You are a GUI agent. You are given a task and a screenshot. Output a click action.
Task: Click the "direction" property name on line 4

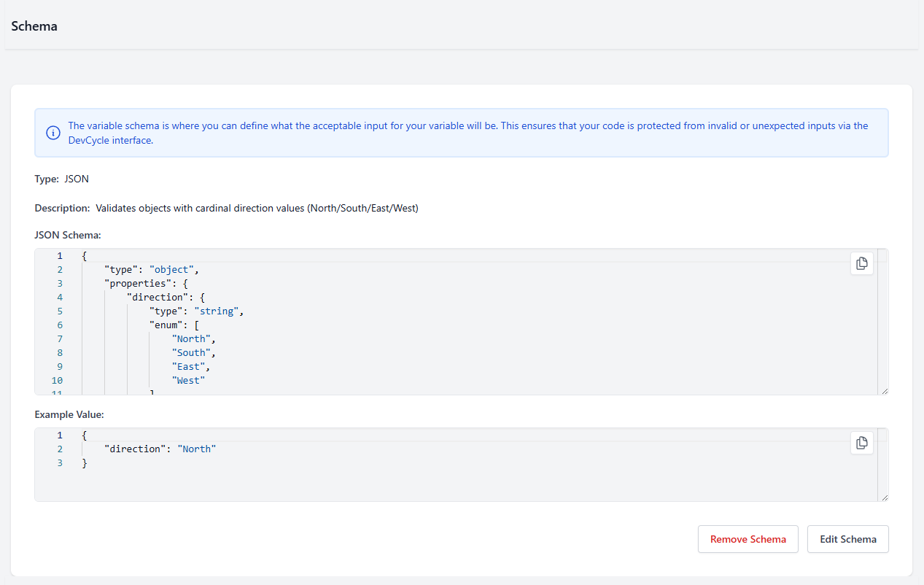159,297
